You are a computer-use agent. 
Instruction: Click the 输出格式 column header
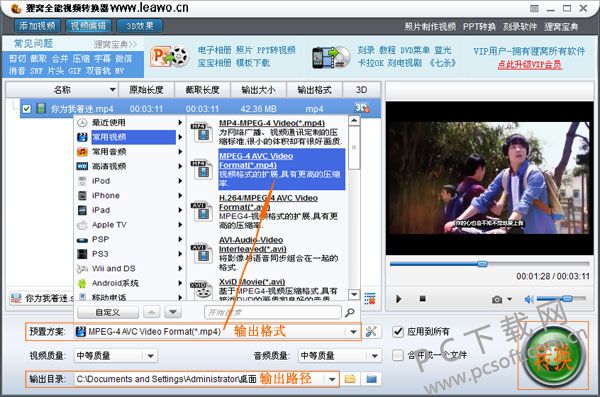tap(314, 90)
